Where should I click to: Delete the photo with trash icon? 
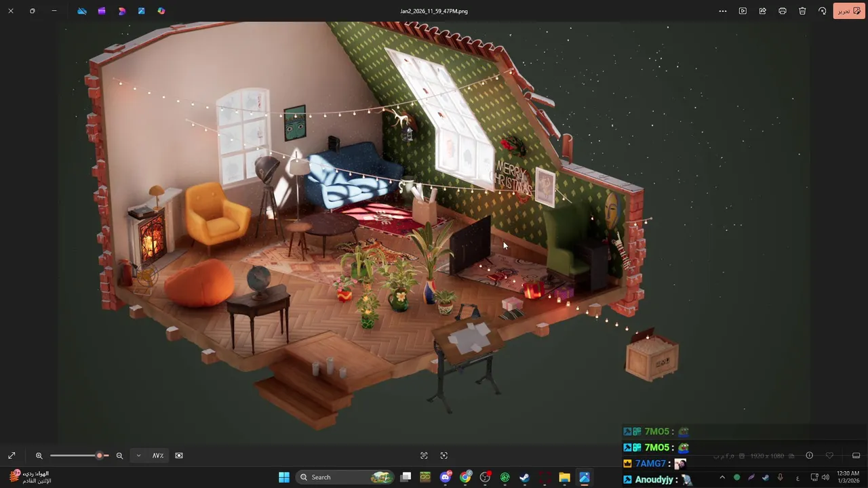[x=802, y=11]
